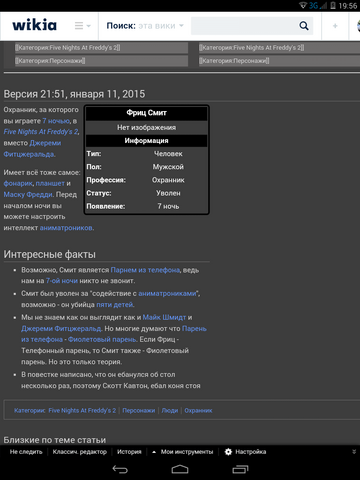360x480 pixels.
Task: Open 'Классич. редактор' in the toolbar
Action: click(80, 452)
